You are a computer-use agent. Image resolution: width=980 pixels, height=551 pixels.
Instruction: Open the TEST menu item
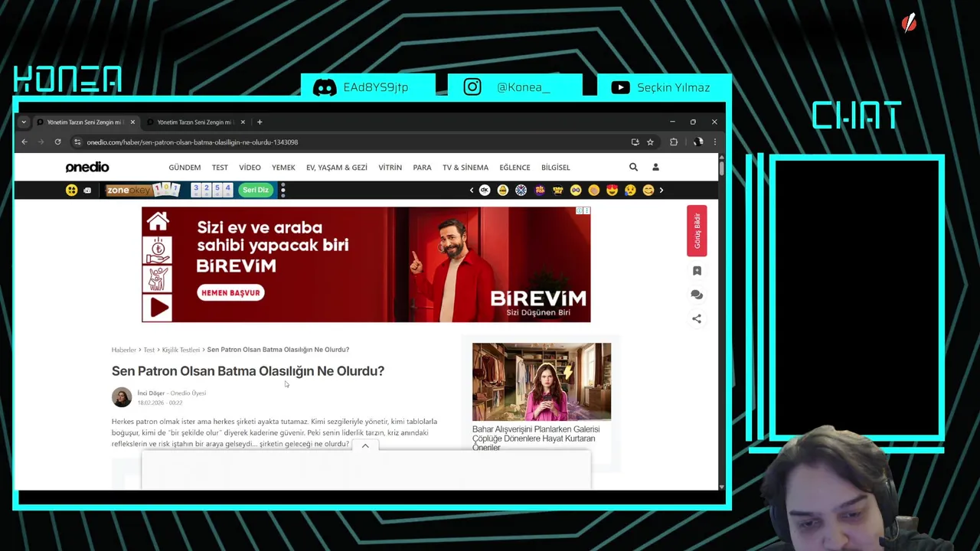(220, 168)
